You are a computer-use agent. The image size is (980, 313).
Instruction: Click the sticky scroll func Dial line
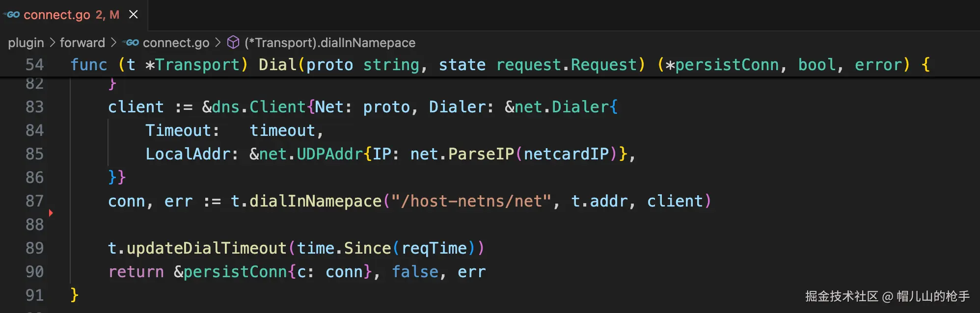tap(491, 65)
